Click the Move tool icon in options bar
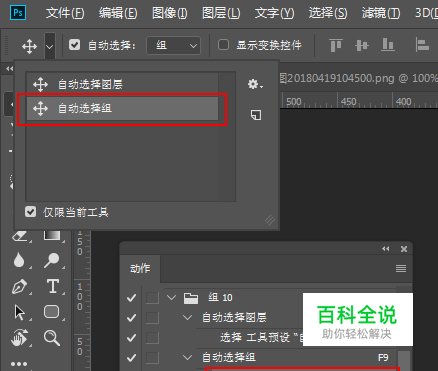This screenshot has height=371, width=438. [x=29, y=46]
